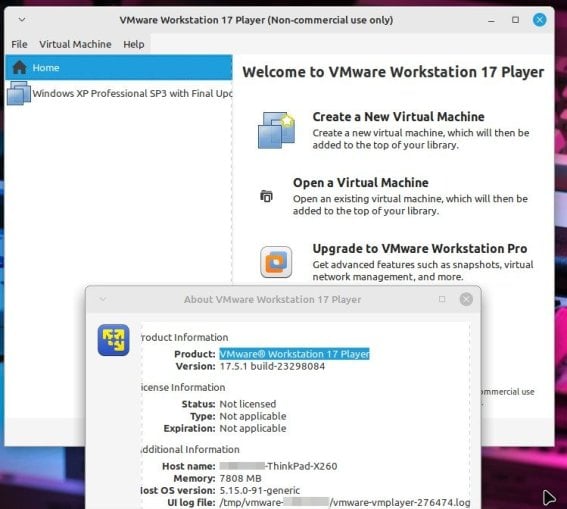This screenshot has width=567, height=509.
Task: Click the highlighted VMware® Workstation 17 Player product text
Action: pyautogui.click(x=294, y=354)
